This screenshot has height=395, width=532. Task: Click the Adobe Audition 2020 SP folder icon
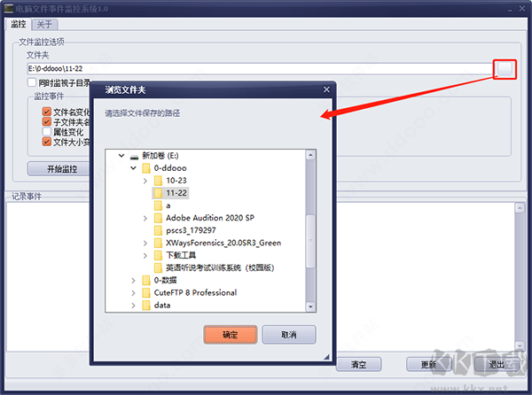[x=158, y=218]
